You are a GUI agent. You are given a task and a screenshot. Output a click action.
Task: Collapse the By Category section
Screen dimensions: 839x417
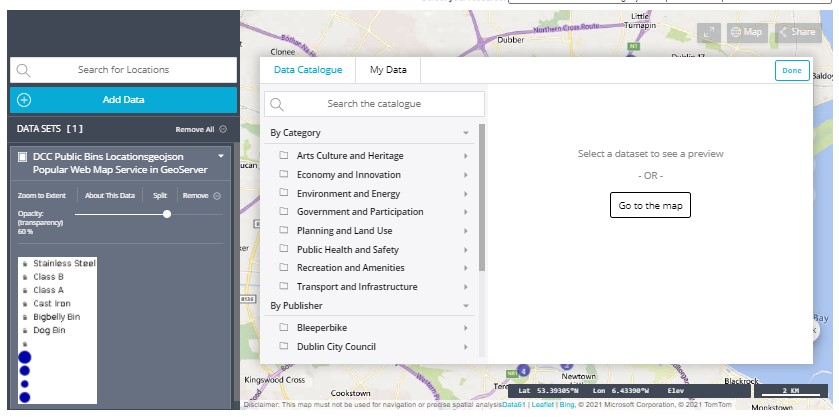point(465,133)
